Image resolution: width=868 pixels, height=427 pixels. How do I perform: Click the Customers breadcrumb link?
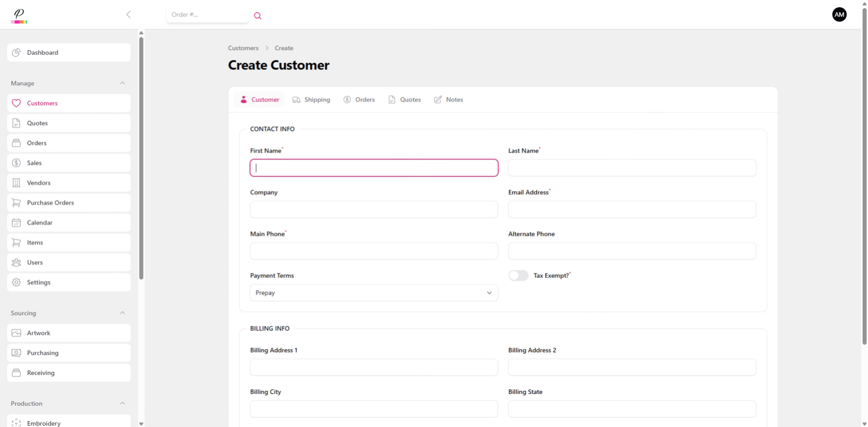pyautogui.click(x=243, y=48)
